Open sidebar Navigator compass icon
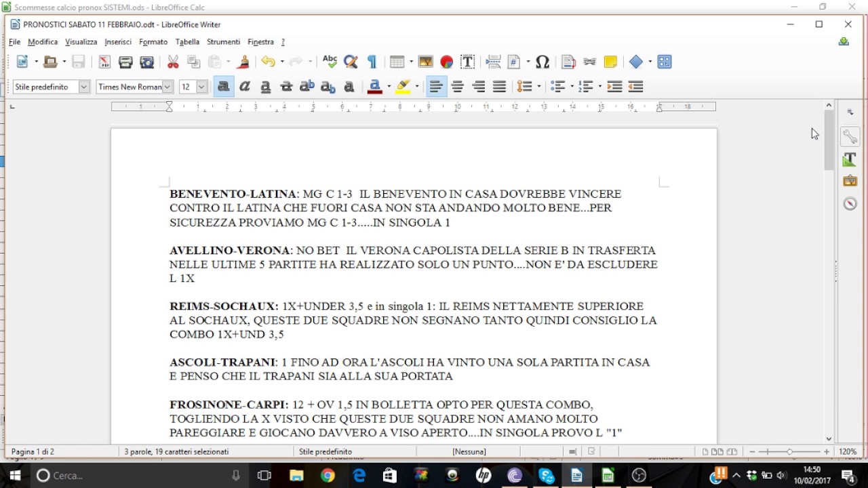This screenshot has width=868, height=488. (850, 203)
